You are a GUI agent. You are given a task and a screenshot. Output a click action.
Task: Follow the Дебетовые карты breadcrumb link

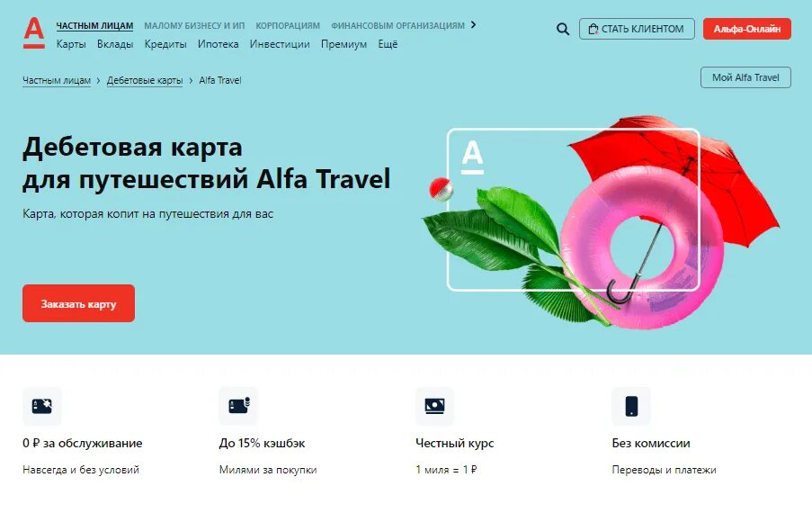pyautogui.click(x=145, y=80)
